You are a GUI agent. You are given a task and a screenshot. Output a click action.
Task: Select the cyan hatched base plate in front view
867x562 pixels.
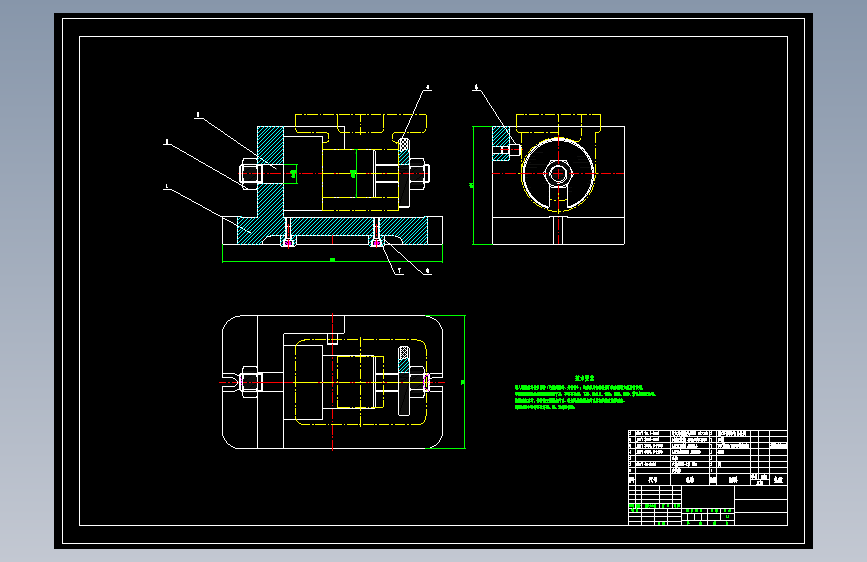click(x=332, y=230)
